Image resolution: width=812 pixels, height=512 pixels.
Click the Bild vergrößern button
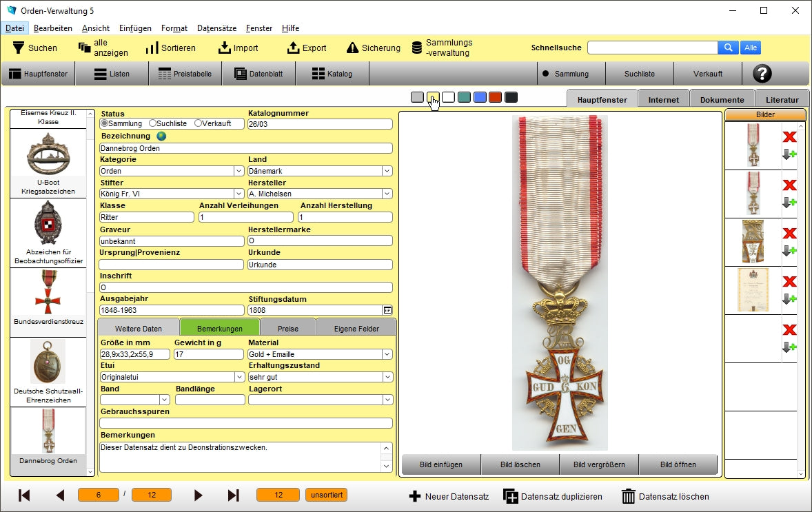click(598, 464)
